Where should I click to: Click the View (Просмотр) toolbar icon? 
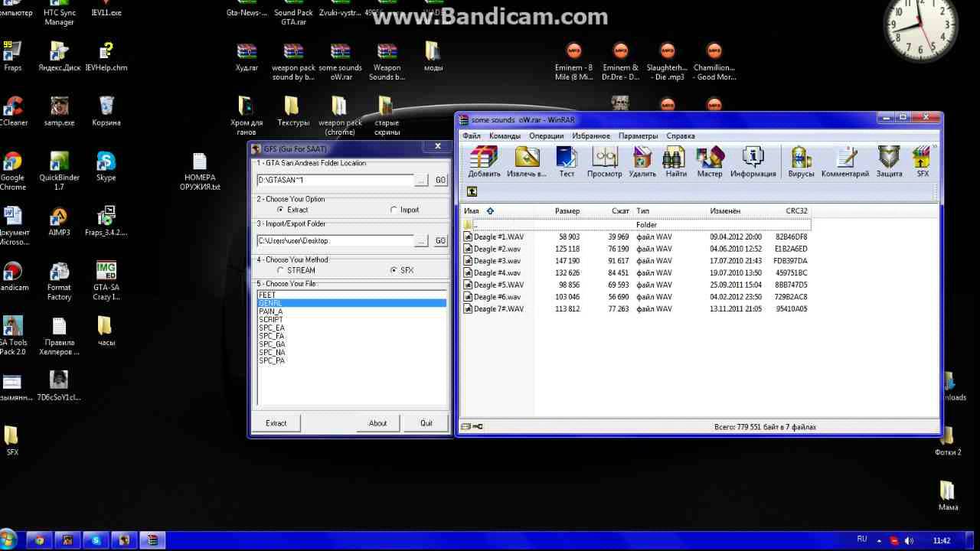[605, 162]
